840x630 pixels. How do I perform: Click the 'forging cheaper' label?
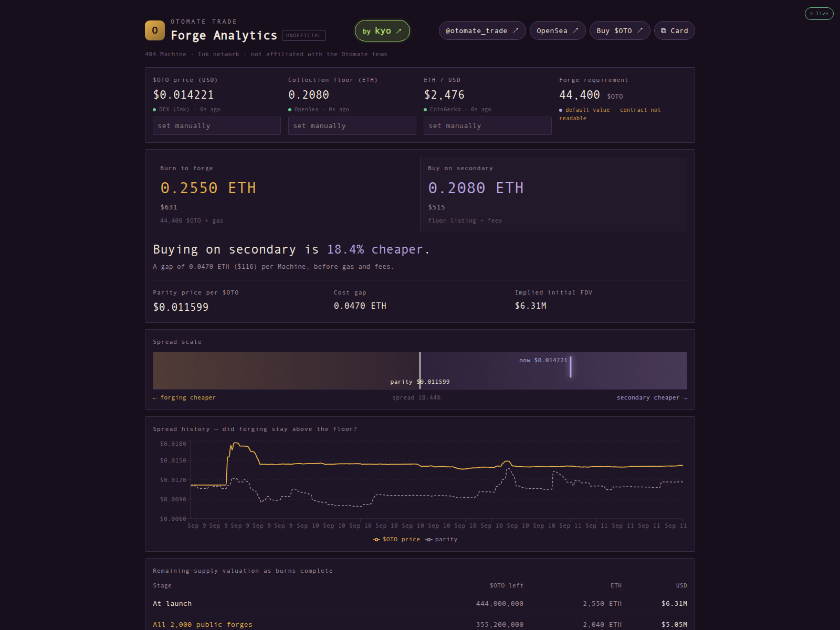coord(184,398)
